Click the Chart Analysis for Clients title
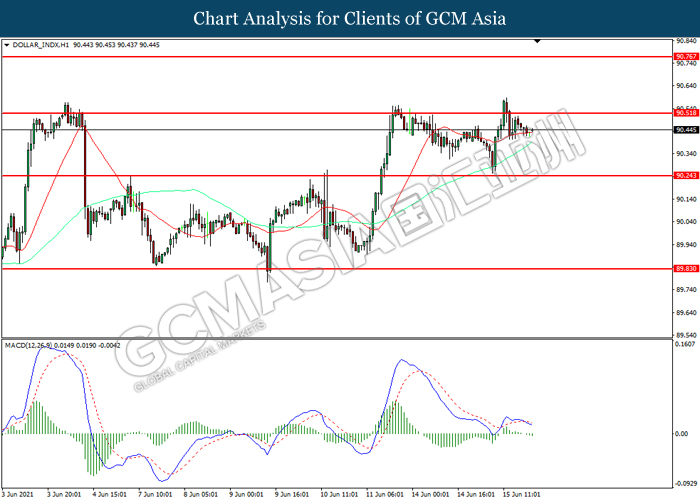This screenshot has width=700, height=500. 350,19
